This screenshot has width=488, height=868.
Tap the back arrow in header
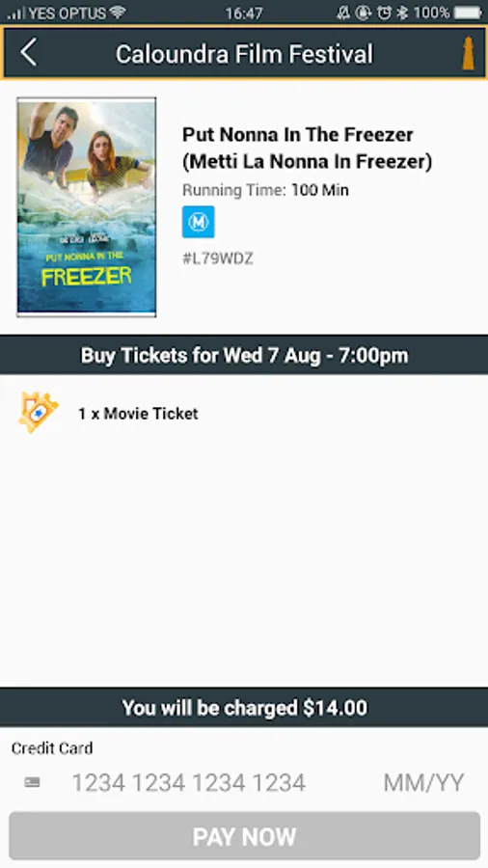point(28,54)
